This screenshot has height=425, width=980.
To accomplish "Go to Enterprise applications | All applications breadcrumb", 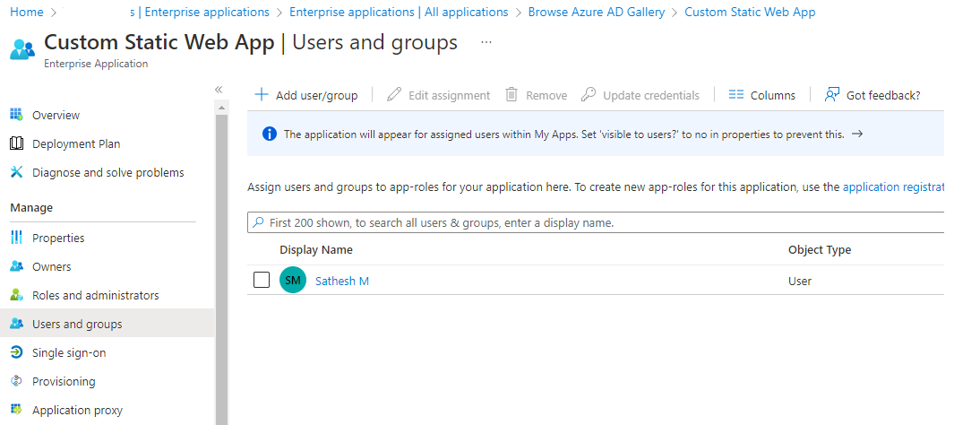I will click(x=399, y=12).
